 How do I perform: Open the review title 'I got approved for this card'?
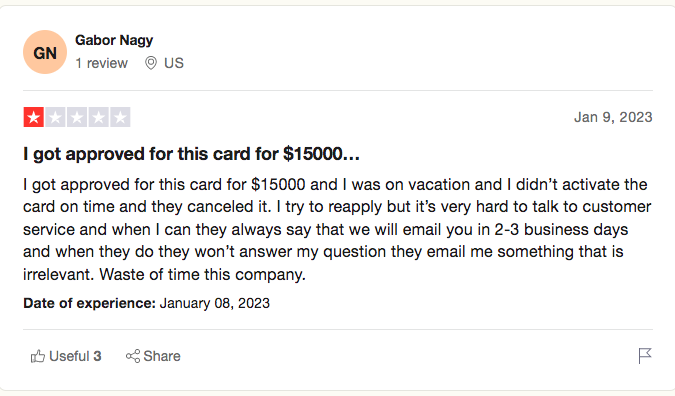click(x=191, y=154)
